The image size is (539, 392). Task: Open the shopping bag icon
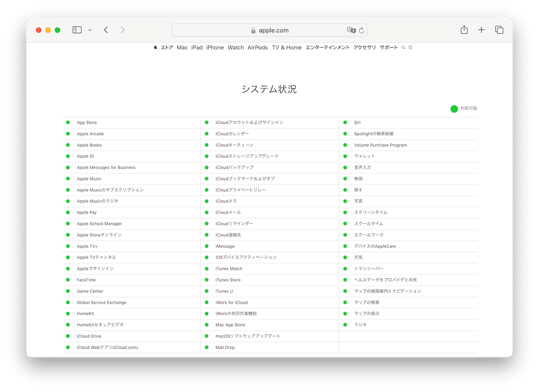click(410, 47)
